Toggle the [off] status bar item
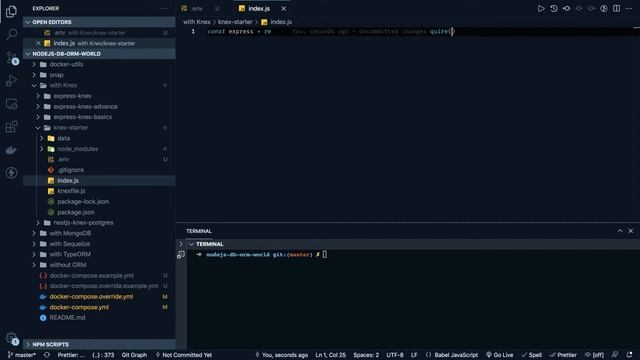The image size is (640, 360). coord(594,355)
